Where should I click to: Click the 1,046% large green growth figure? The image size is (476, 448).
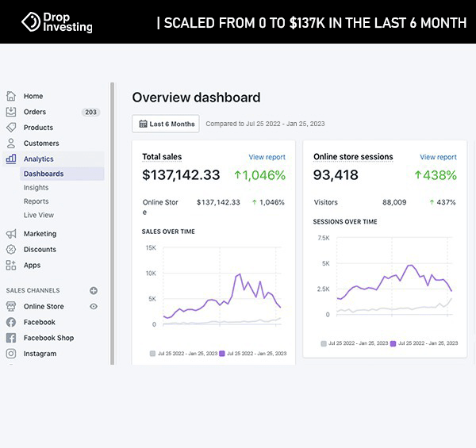click(260, 175)
